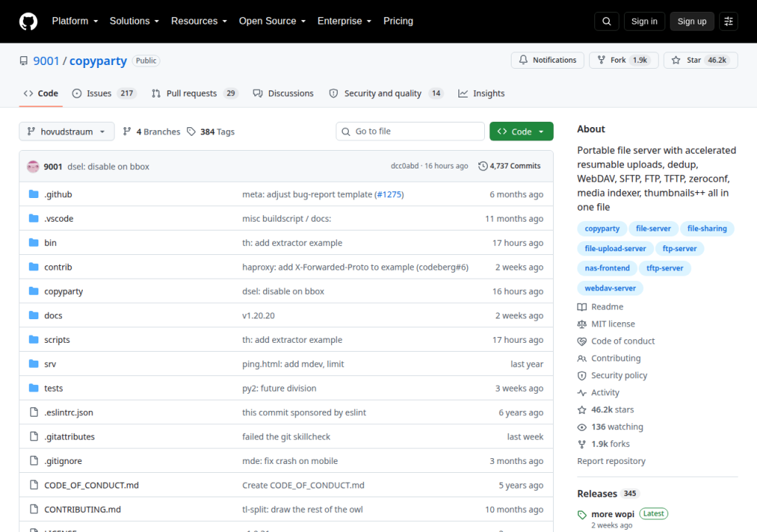The image size is (757, 532).
Task: Click the scales icon beside MIT license
Action: coord(582,324)
